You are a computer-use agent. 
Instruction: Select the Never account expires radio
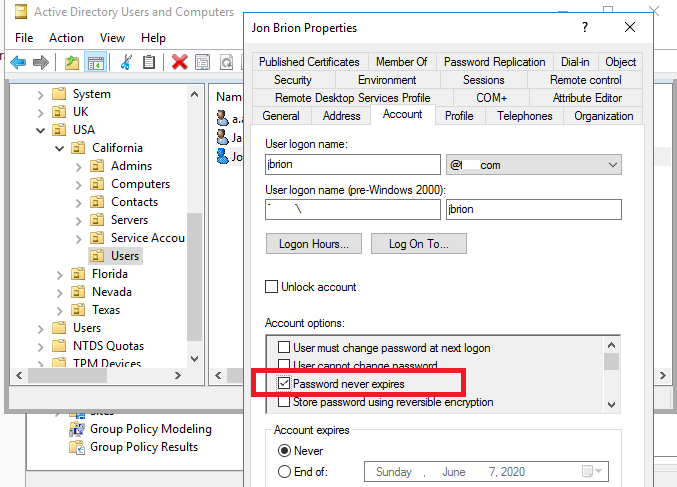(x=284, y=451)
